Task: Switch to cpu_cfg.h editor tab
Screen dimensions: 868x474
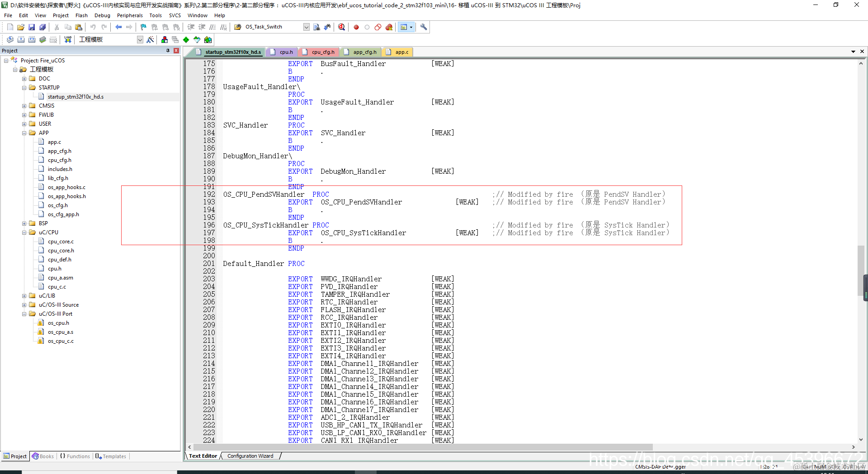Action: 319,52
